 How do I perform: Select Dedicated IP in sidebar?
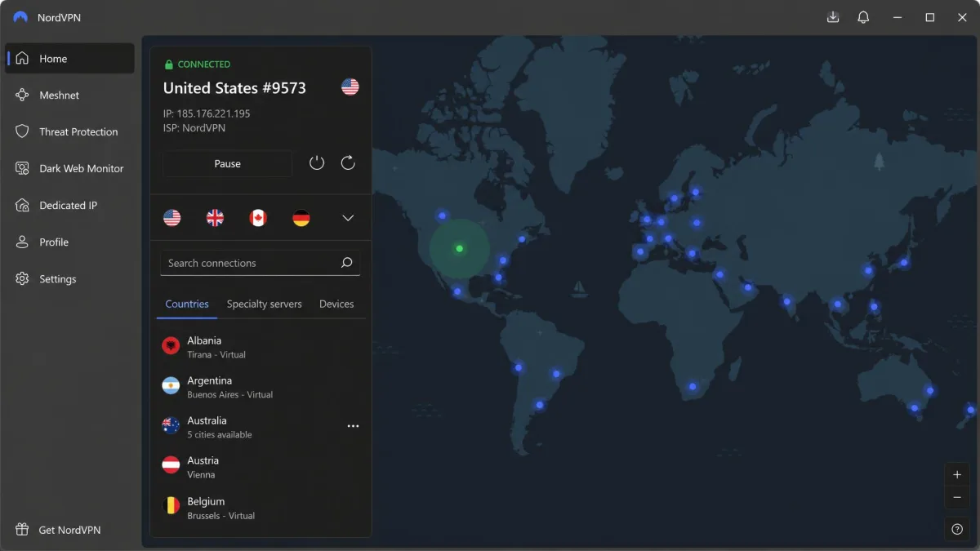pos(69,206)
